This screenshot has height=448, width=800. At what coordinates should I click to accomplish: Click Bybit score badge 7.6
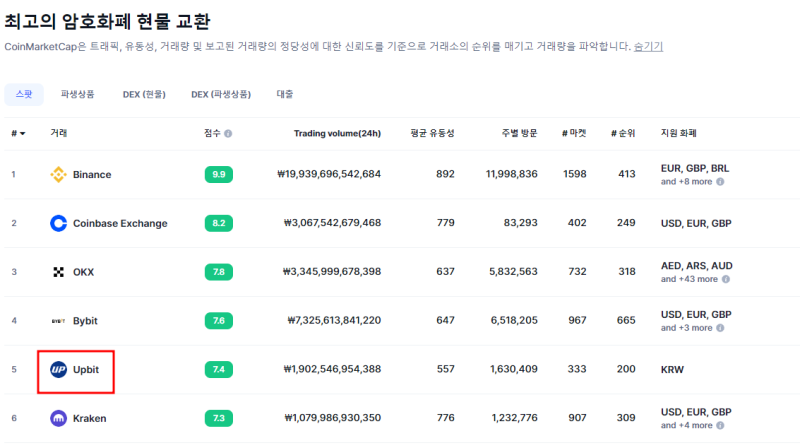point(219,320)
